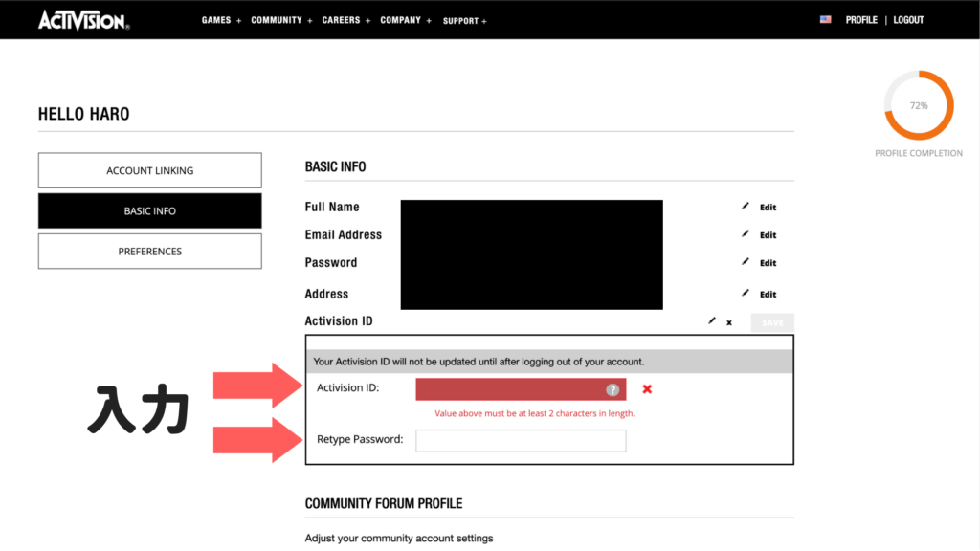
Task: Click the pencil icon beside Email Address
Action: [745, 234]
